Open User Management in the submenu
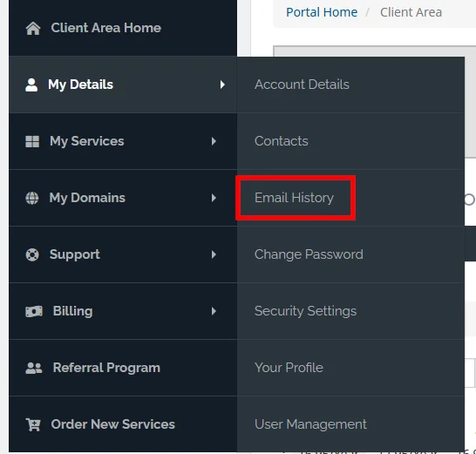The width and height of the screenshot is (476, 454). pyautogui.click(x=311, y=424)
